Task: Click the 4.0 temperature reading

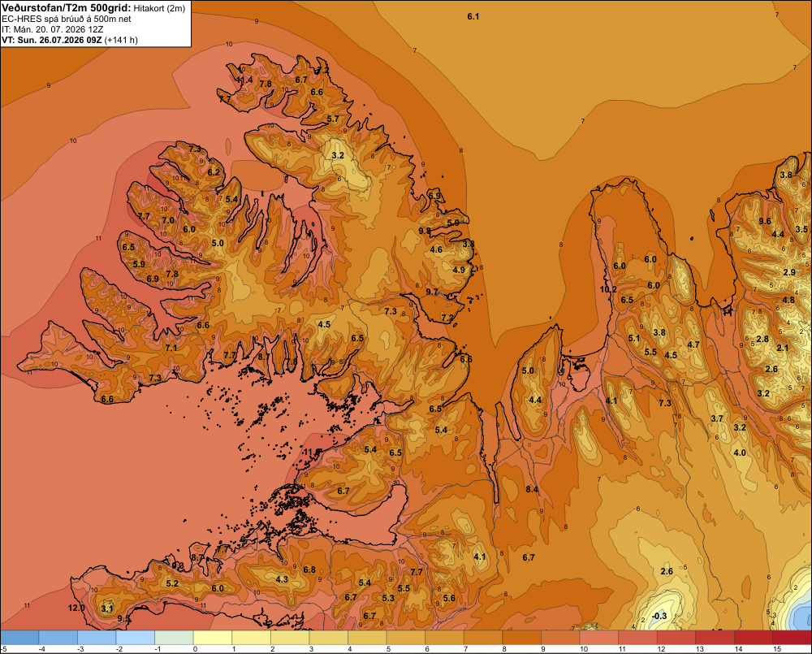Action: click(x=740, y=453)
